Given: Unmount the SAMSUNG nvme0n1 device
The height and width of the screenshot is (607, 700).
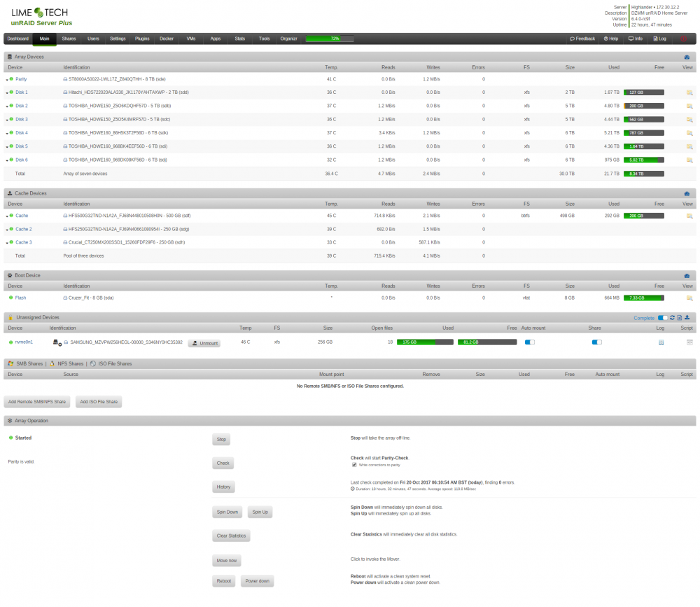Looking at the screenshot, I should (204, 344).
